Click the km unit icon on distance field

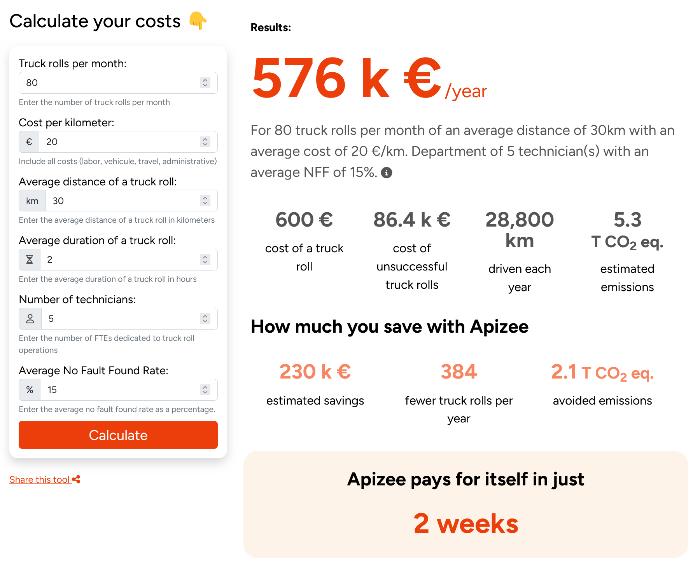(32, 201)
